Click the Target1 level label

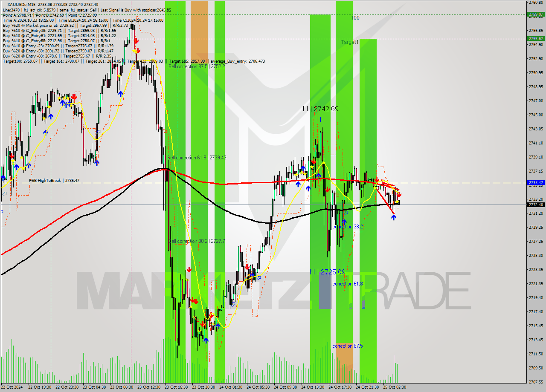click(350, 42)
